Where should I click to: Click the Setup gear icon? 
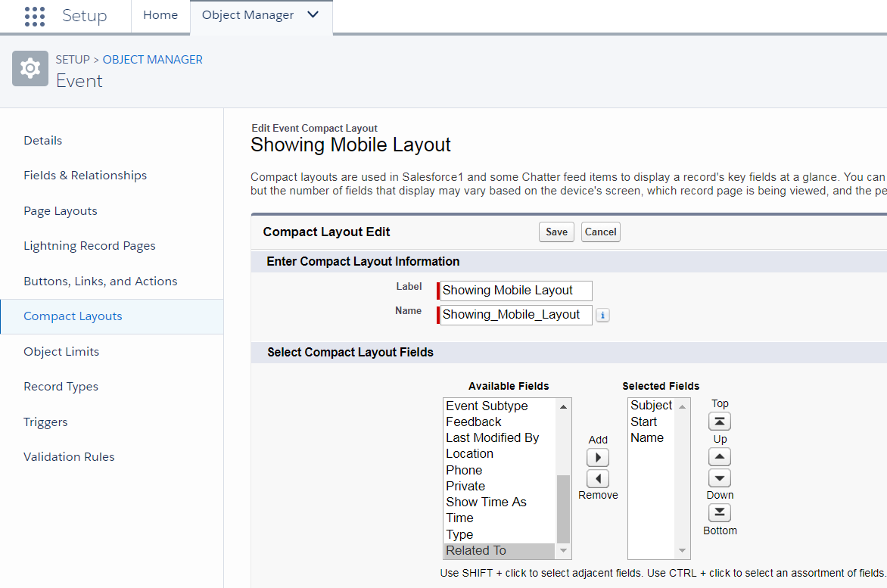(x=30, y=69)
